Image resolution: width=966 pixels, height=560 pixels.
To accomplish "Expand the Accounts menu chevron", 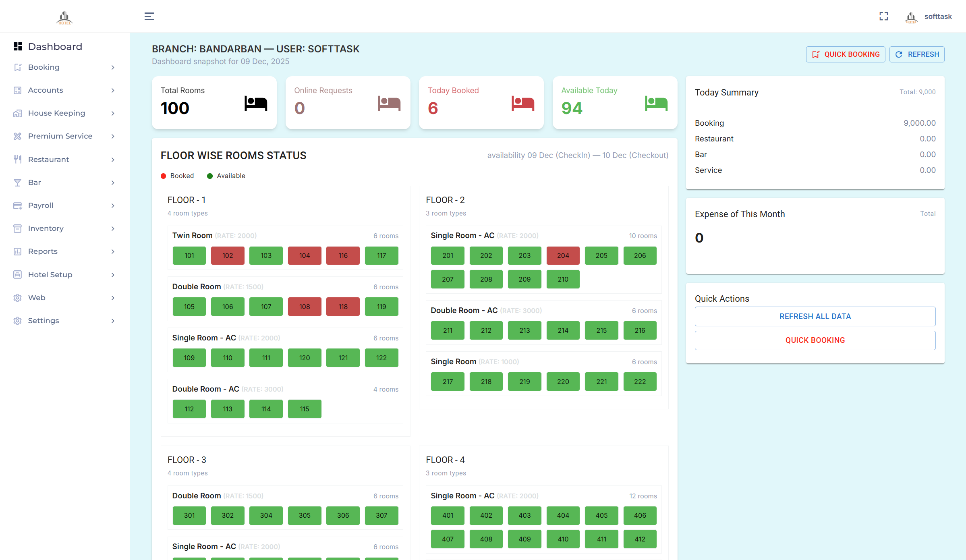I will point(113,90).
